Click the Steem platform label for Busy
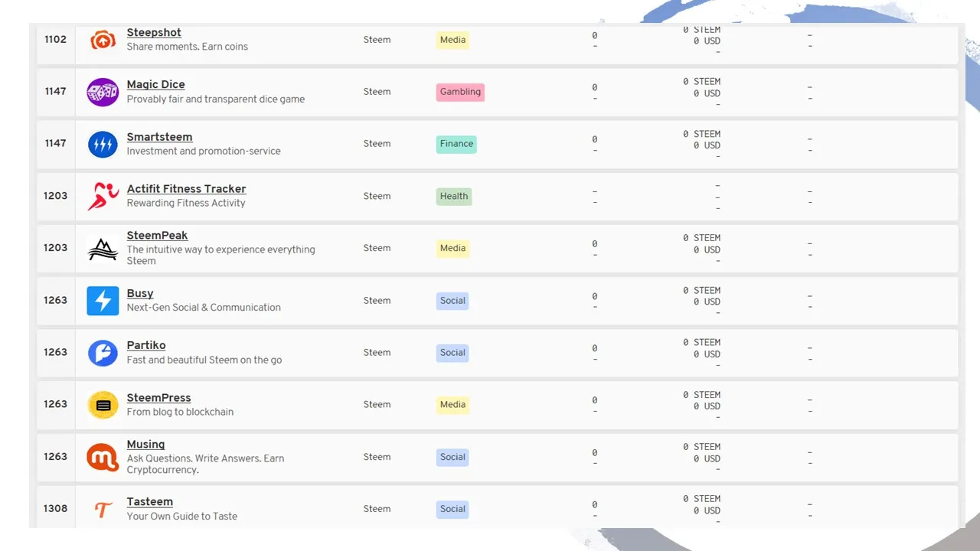 377,301
